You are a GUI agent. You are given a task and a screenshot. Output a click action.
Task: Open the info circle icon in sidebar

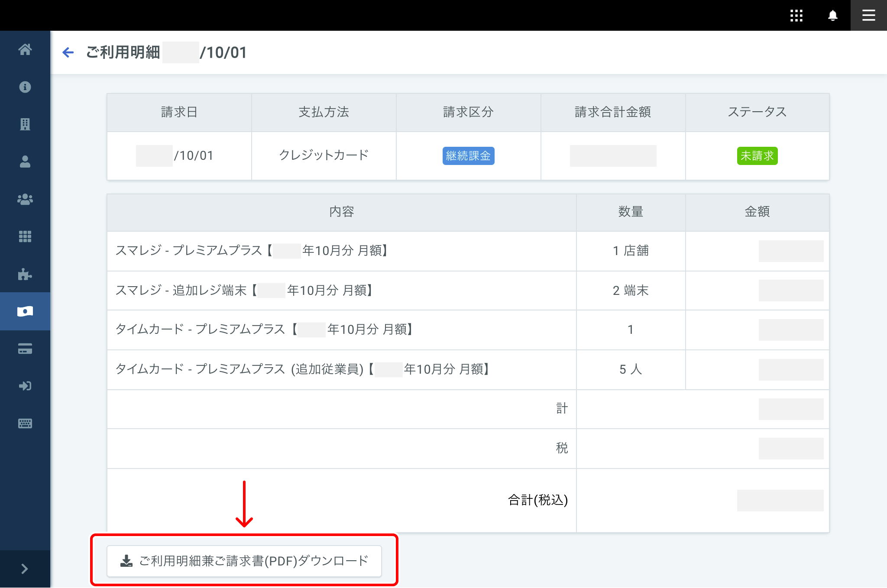25,87
